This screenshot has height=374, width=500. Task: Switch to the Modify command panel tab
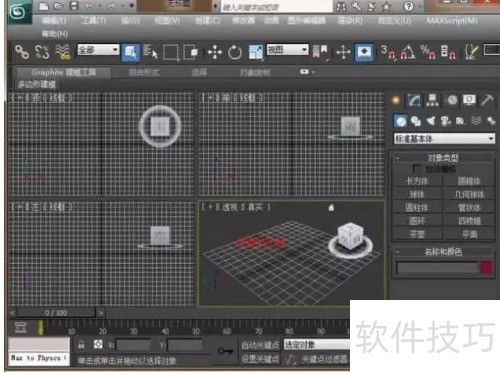pos(414,100)
